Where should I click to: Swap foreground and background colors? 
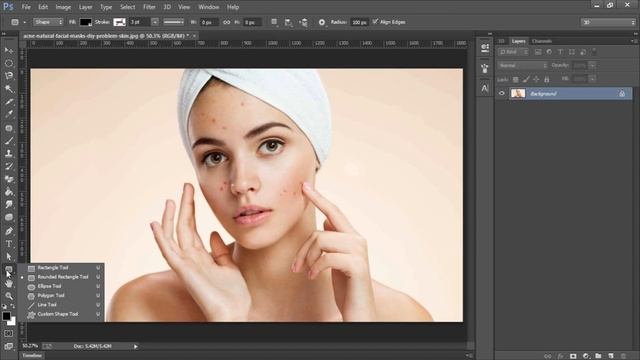pos(13,306)
